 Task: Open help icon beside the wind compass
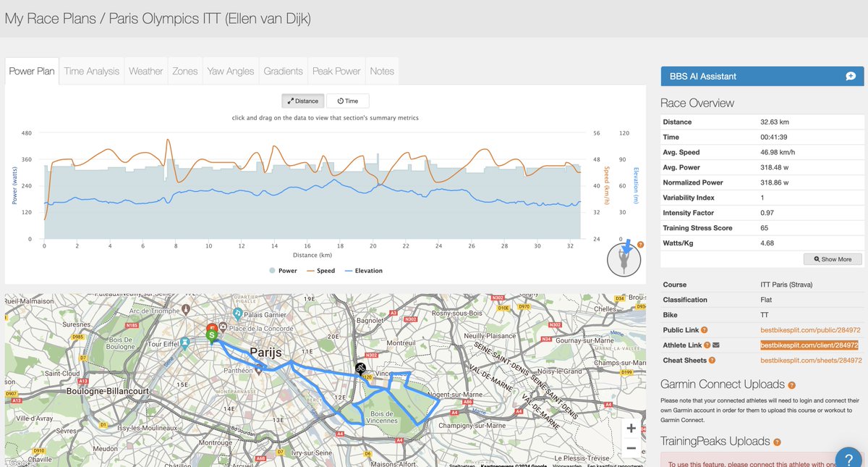pyautogui.click(x=641, y=245)
